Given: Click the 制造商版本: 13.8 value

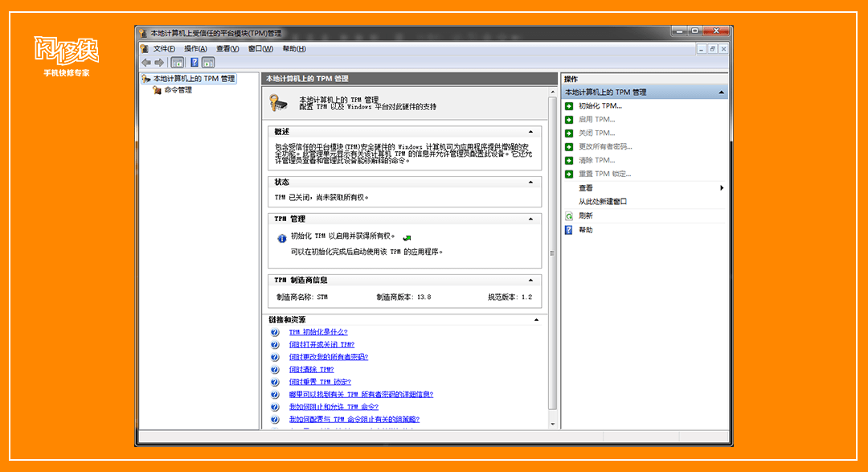Looking at the screenshot, I should (x=403, y=298).
